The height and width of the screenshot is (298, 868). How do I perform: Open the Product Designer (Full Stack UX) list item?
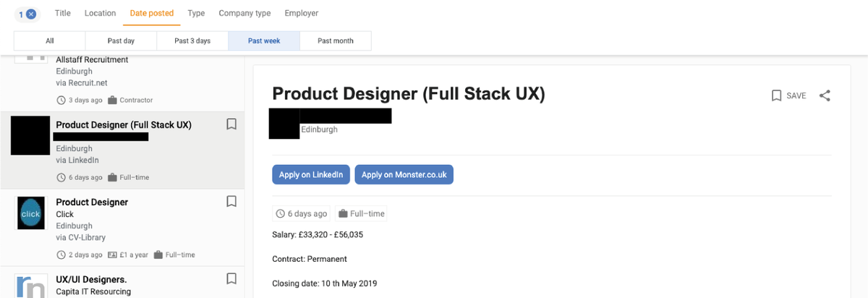pyautogui.click(x=123, y=150)
